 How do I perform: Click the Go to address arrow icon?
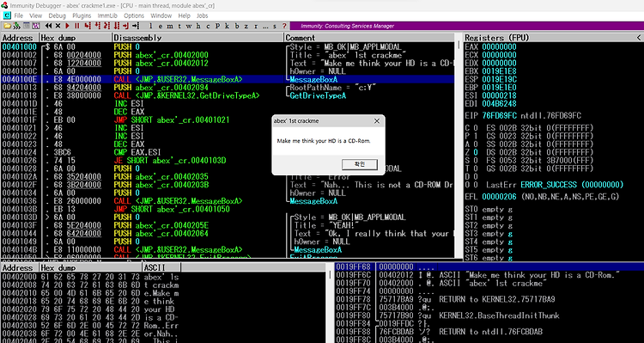tap(136, 26)
